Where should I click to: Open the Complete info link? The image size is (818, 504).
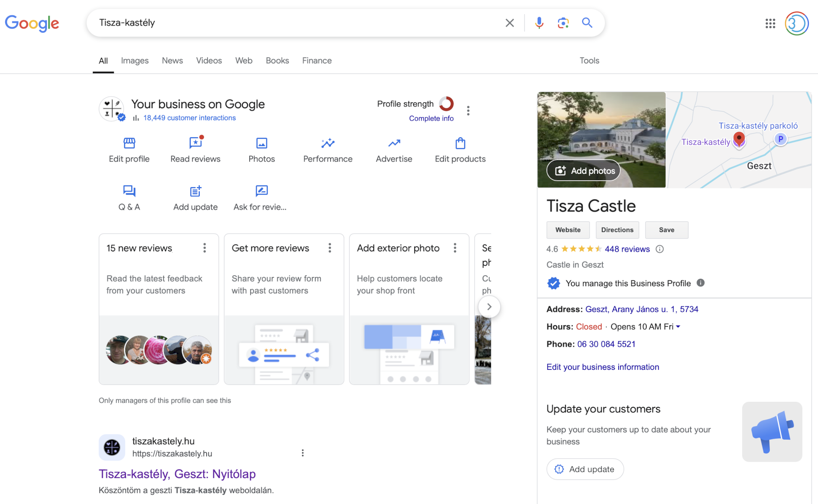(x=431, y=118)
